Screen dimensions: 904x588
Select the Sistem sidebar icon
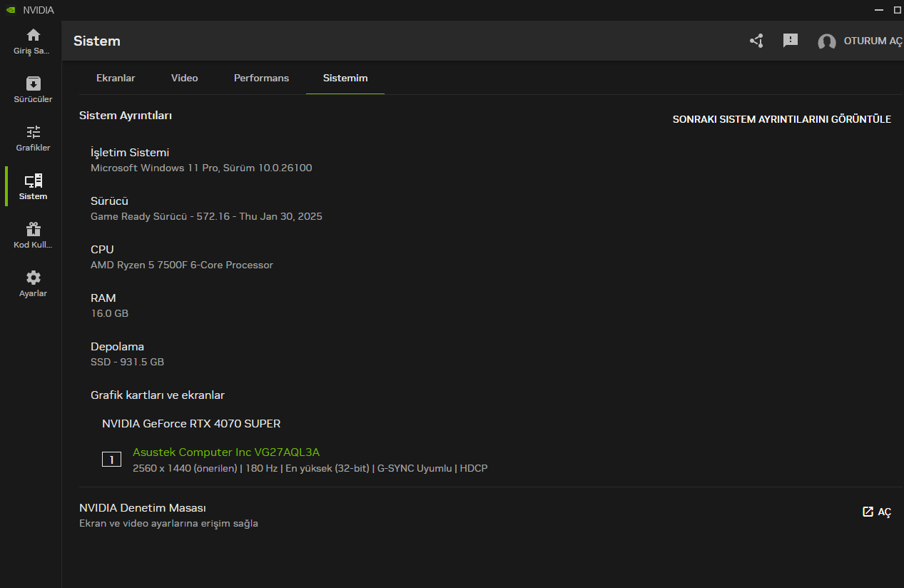pos(33,181)
